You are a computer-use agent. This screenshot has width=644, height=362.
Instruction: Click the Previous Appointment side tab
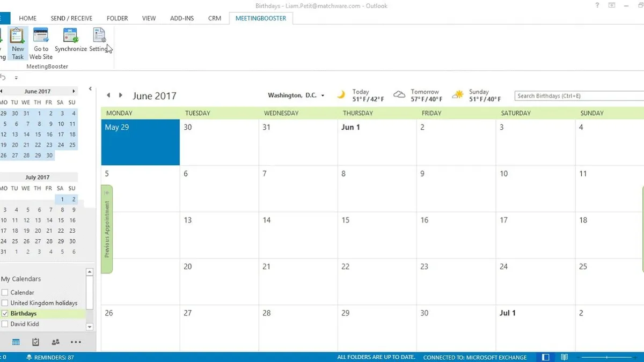[x=107, y=229]
